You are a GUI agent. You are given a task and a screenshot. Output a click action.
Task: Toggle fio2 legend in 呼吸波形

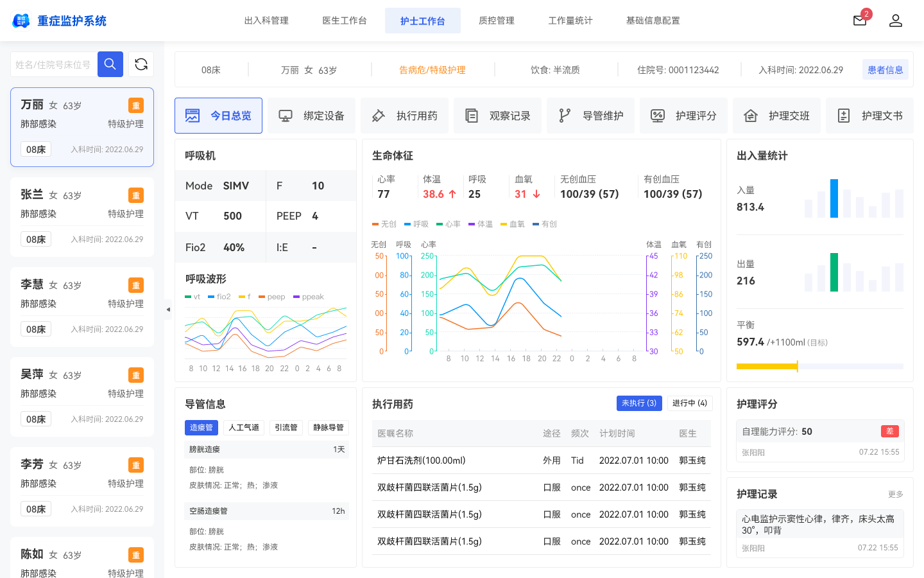219,297
